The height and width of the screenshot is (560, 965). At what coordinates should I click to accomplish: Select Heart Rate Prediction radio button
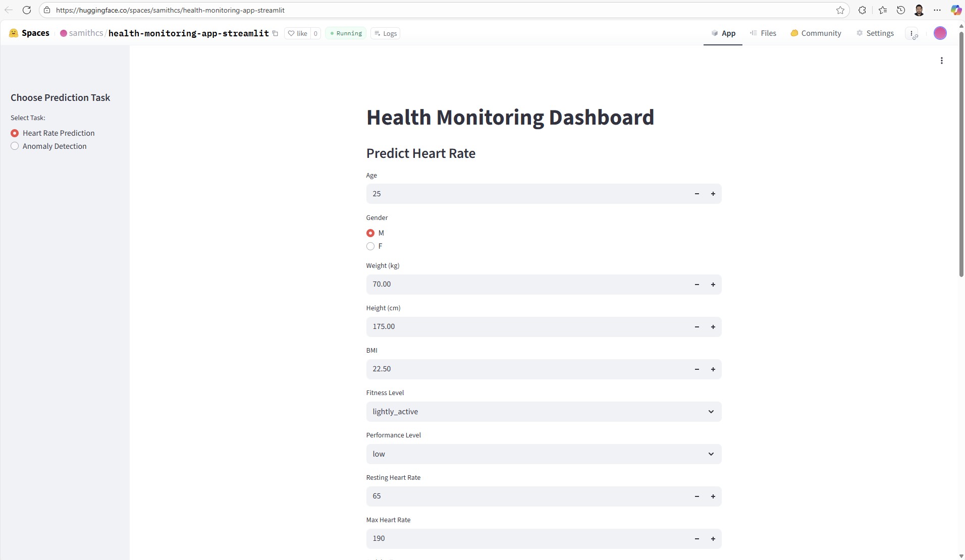tap(15, 133)
